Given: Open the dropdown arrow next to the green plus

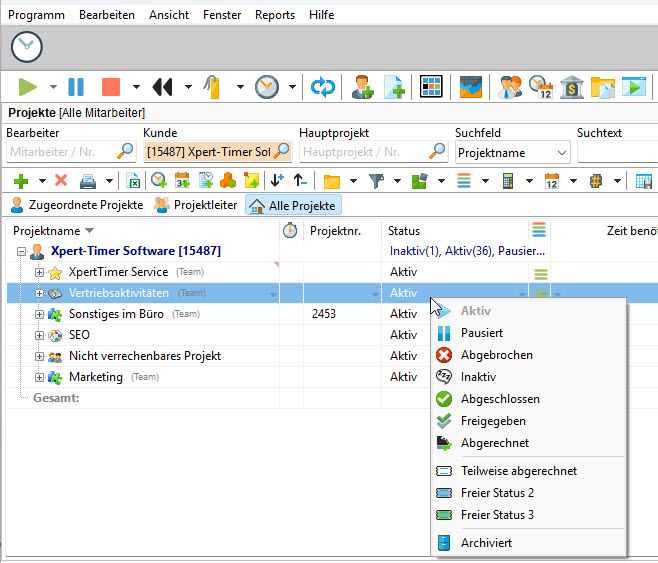Looking at the screenshot, I should 42,181.
